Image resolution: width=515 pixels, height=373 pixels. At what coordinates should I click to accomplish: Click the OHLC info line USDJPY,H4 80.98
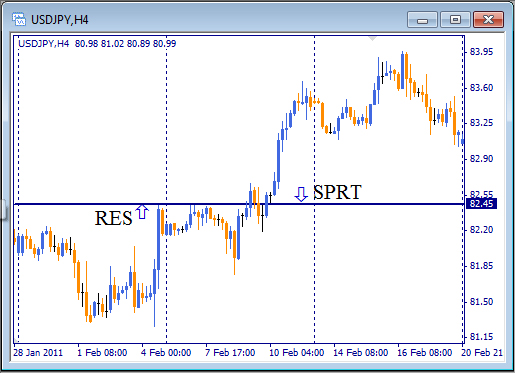click(97, 44)
